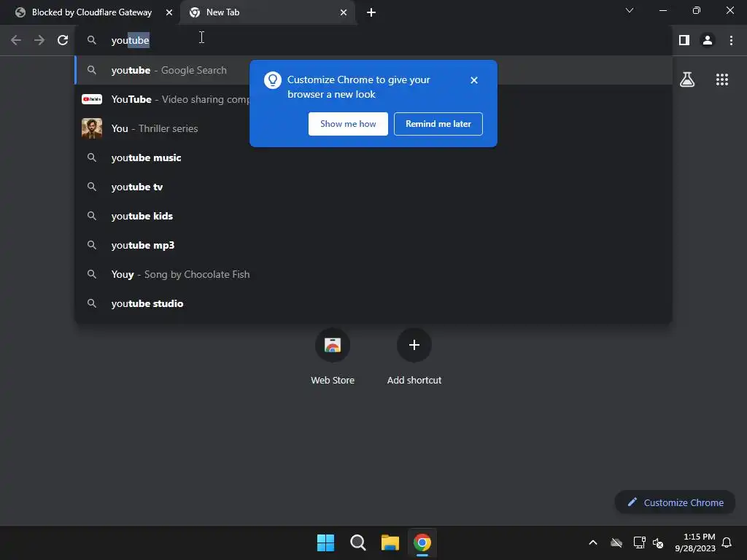This screenshot has width=747, height=560.
Task: Choose 'Youy - Song by Chocolate Fish' suggestion
Action: point(373,274)
